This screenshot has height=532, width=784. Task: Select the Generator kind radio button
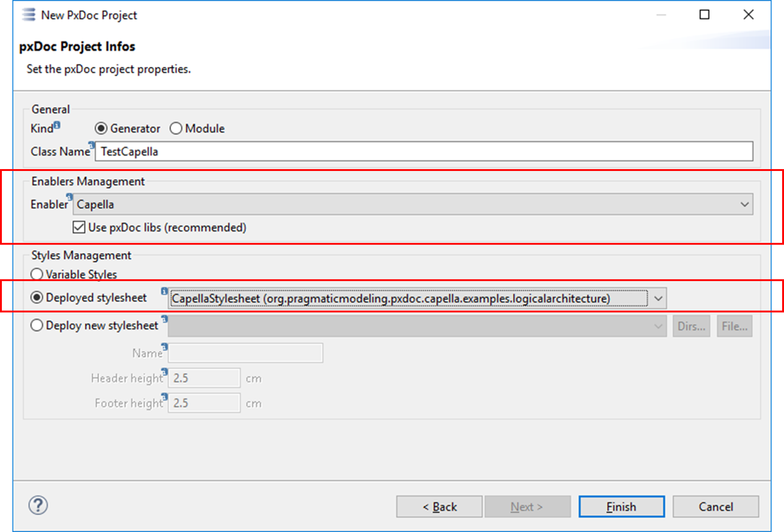click(x=101, y=129)
